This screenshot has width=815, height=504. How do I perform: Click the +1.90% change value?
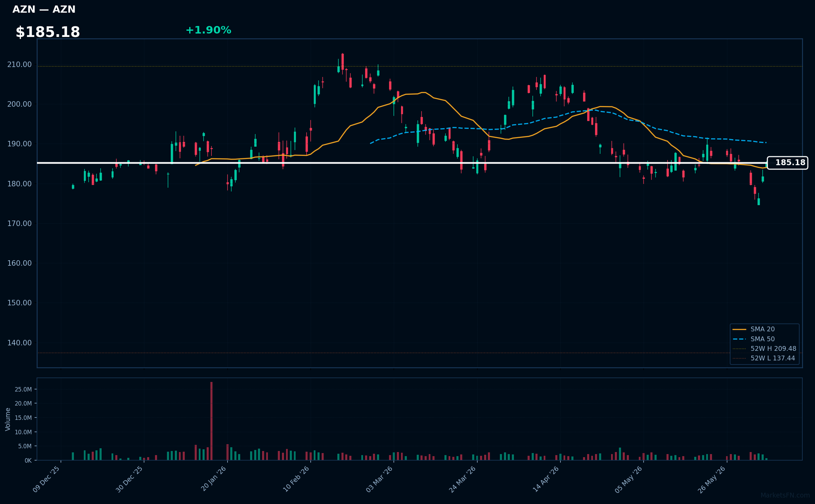click(208, 30)
